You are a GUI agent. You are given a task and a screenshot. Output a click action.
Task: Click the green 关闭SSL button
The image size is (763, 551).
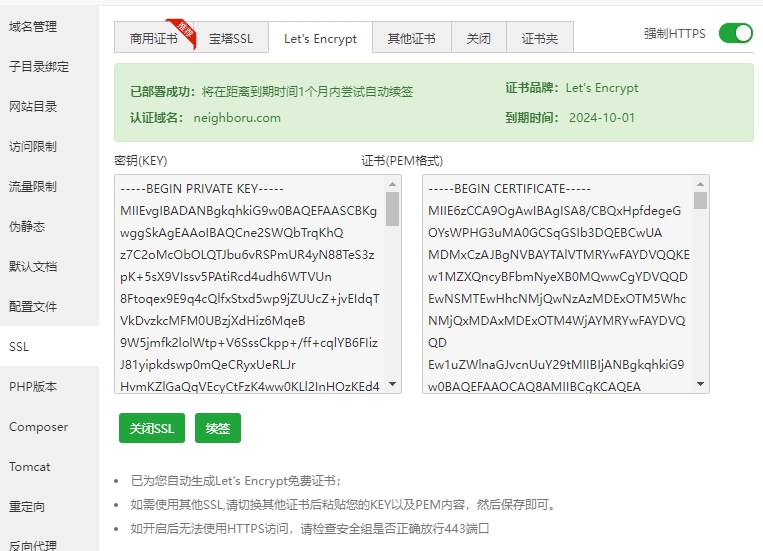(x=152, y=428)
